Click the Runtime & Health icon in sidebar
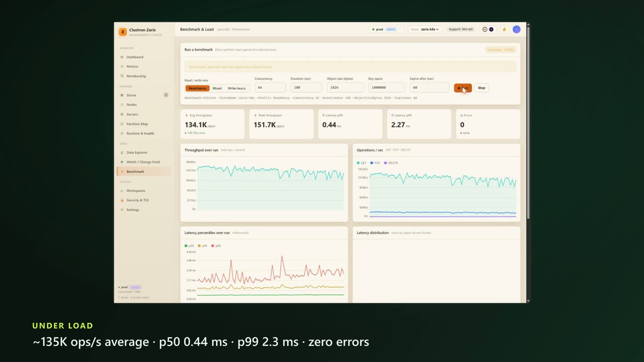 pos(122,133)
